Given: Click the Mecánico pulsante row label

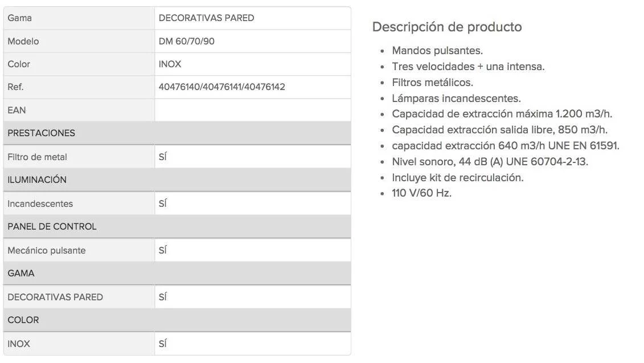Looking at the screenshot, I should coord(47,250).
